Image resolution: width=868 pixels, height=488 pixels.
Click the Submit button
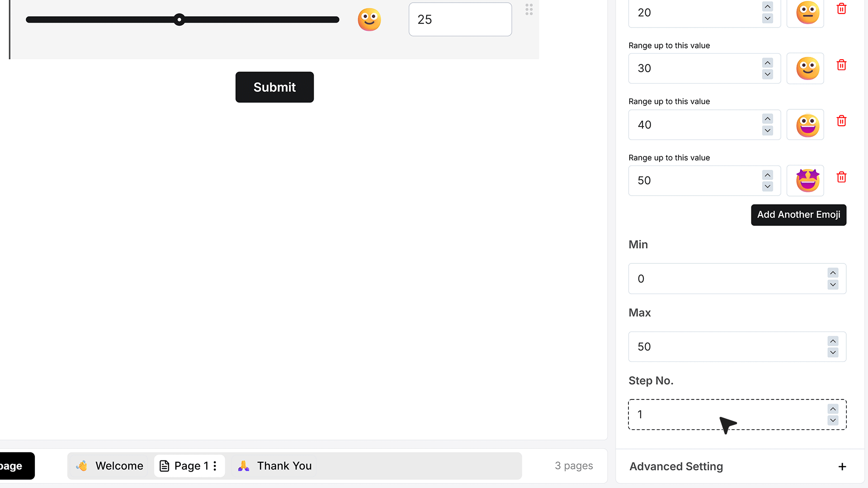pos(274,87)
